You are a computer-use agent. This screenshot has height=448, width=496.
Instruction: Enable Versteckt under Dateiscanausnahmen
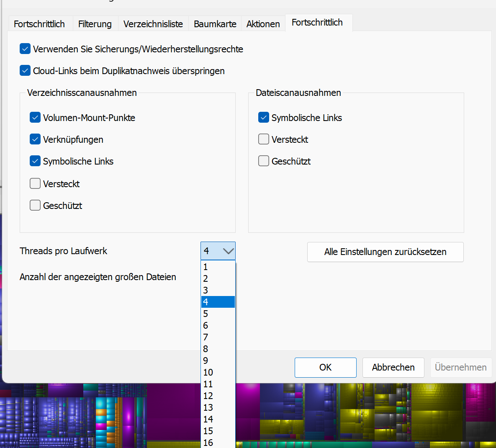coord(264,139)
